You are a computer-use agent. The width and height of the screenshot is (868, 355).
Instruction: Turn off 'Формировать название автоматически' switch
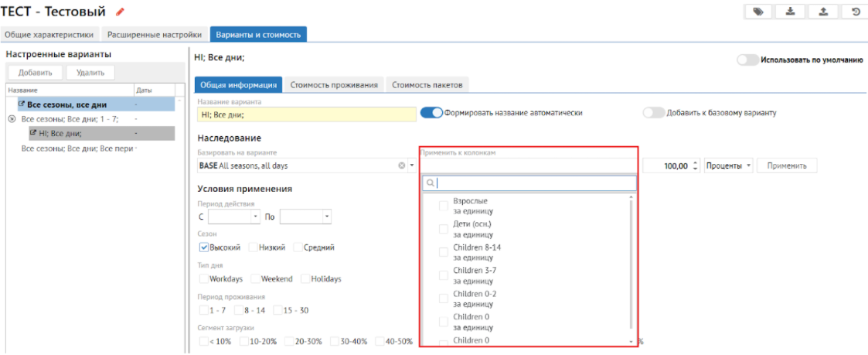pos(431,113)
